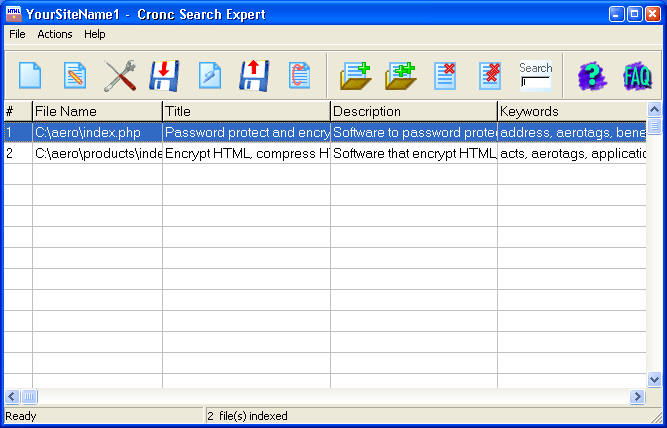Click the edit document pencil icon
This screenshot has width=667, height=428.
[x=75, y=75]
